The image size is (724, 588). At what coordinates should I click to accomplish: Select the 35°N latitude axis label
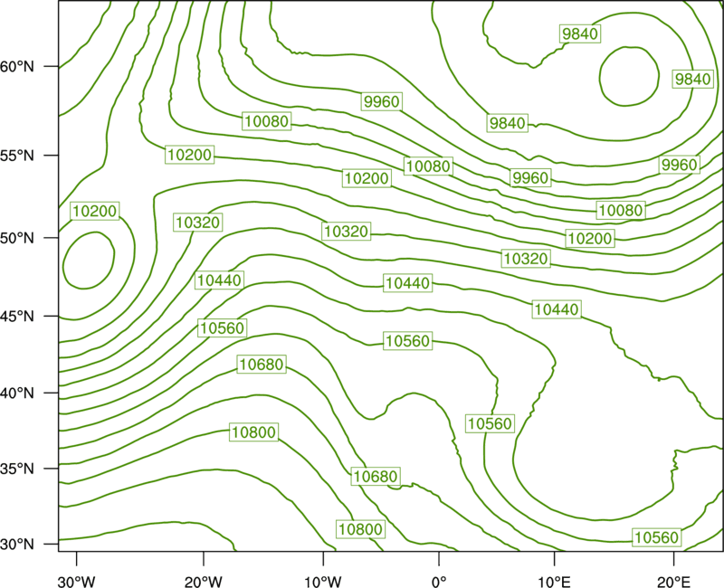pos(17,469)
